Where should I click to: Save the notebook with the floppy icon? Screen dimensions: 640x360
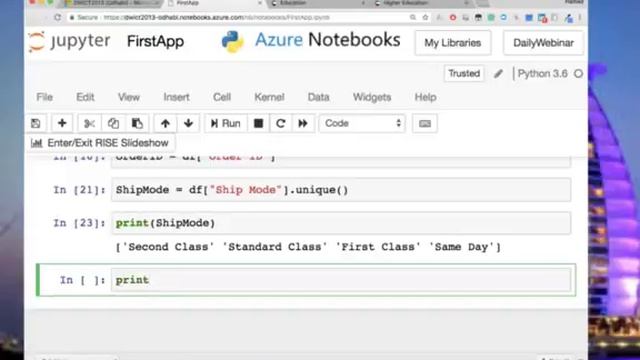tap(36, 123)
